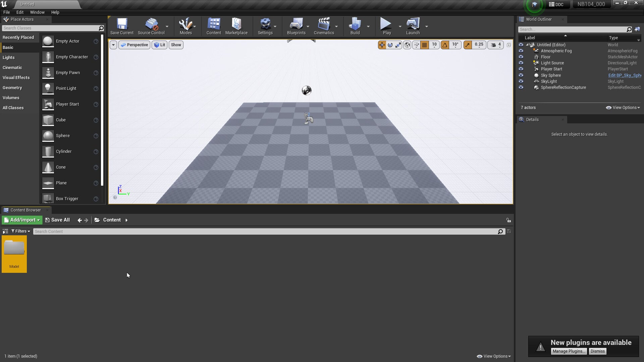Click the Manage Plugins button
Screen dimensions: 644x362
coord(569,351)
